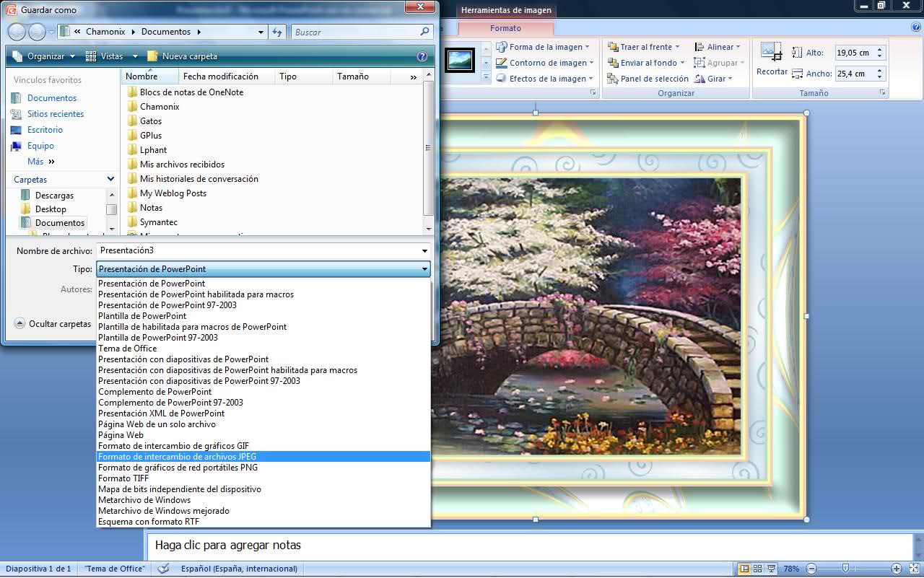Viewport: 924px width, 578px height.
Task: Open the Organizar menu in the dialog
Action: [x=44, y=56]
